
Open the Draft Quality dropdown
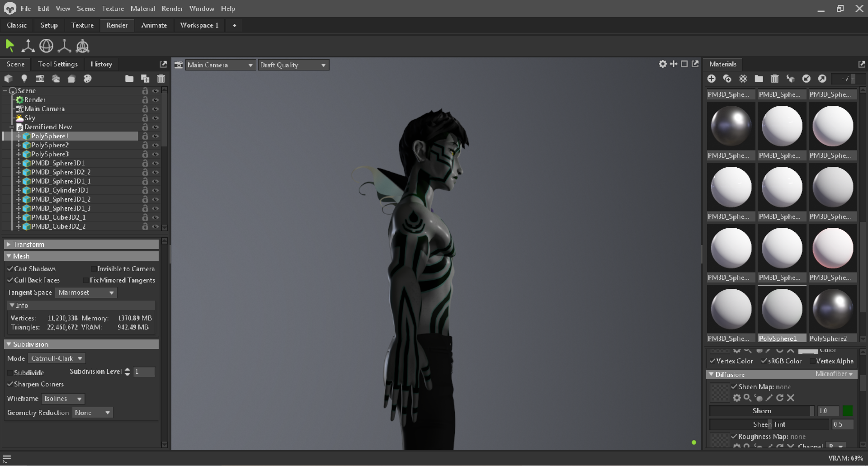[x=293, y=65]
